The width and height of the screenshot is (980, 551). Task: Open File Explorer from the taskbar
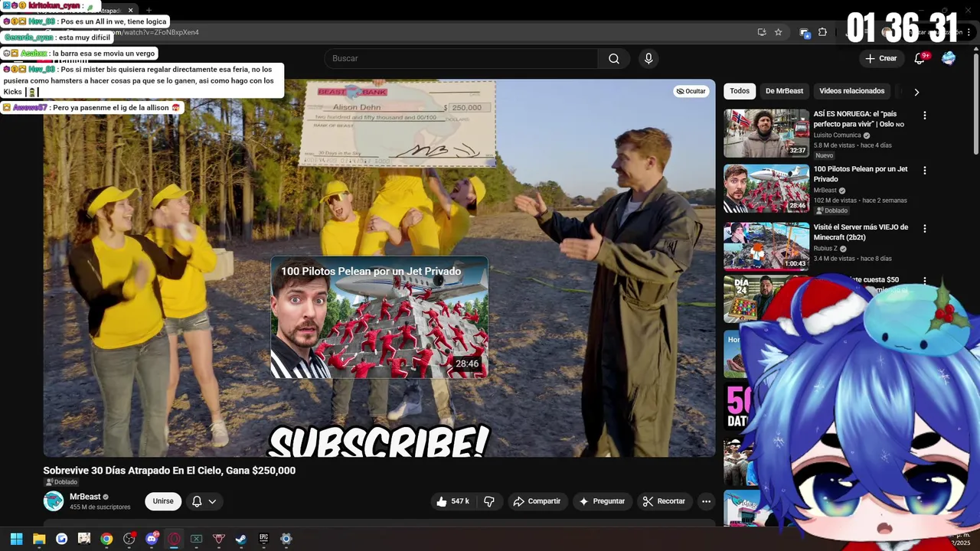point(39,539)
